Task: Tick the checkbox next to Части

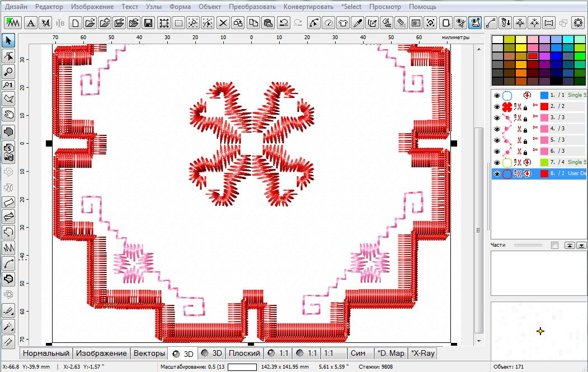Action: [x=554, y=245]
